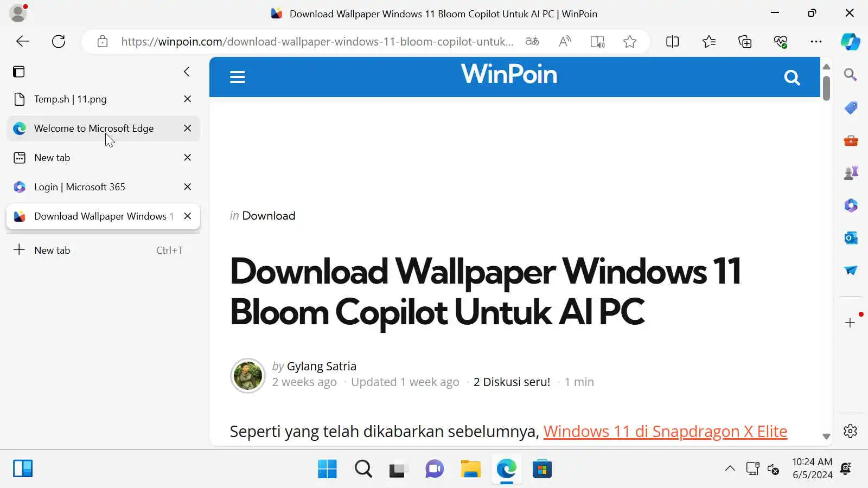
Task: Open the translate page icon
Action: pos(533,42)
